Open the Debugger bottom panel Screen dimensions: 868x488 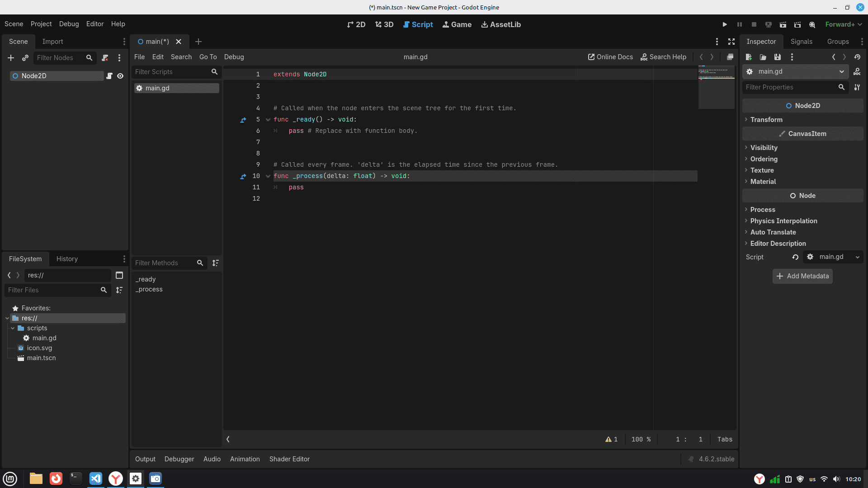coord(179,459)
